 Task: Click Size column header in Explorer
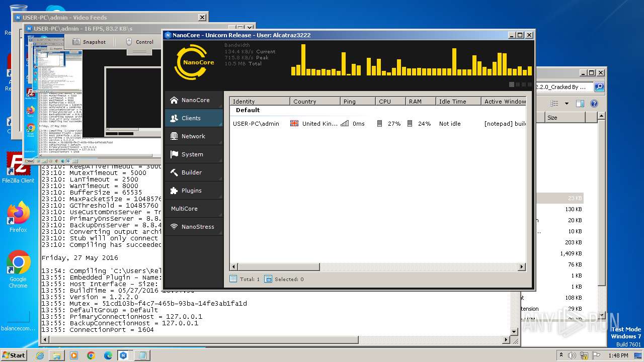(x=565, y=118)
